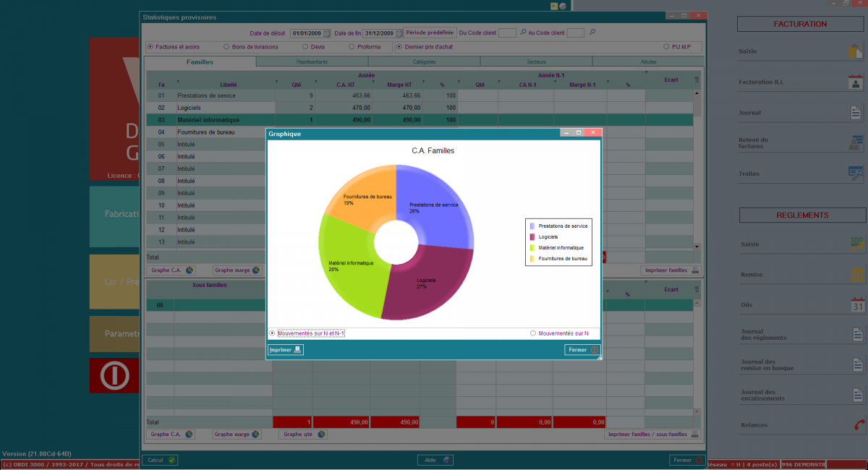Switch to the Familles tab
Viewport: 868px width, 470px height.
(200, 62)
